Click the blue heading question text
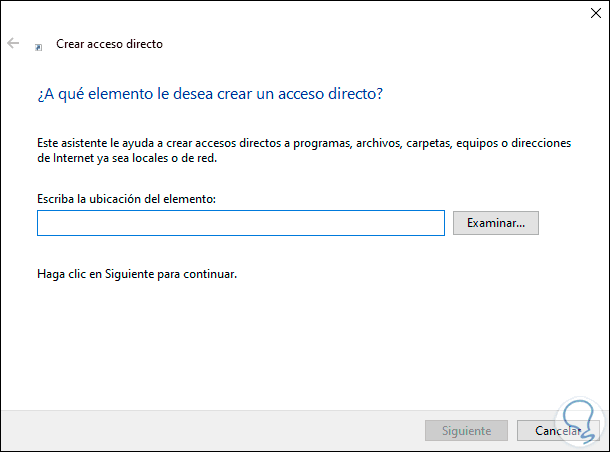Viewport: 610px width, 452px height. (x=210, y=94)
